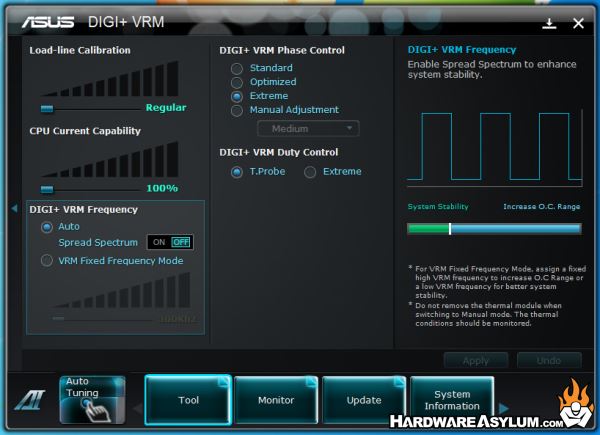Screen dimensions: 600x435
Task: Select Extreme duty control radio
Action: tap(310, 172)
